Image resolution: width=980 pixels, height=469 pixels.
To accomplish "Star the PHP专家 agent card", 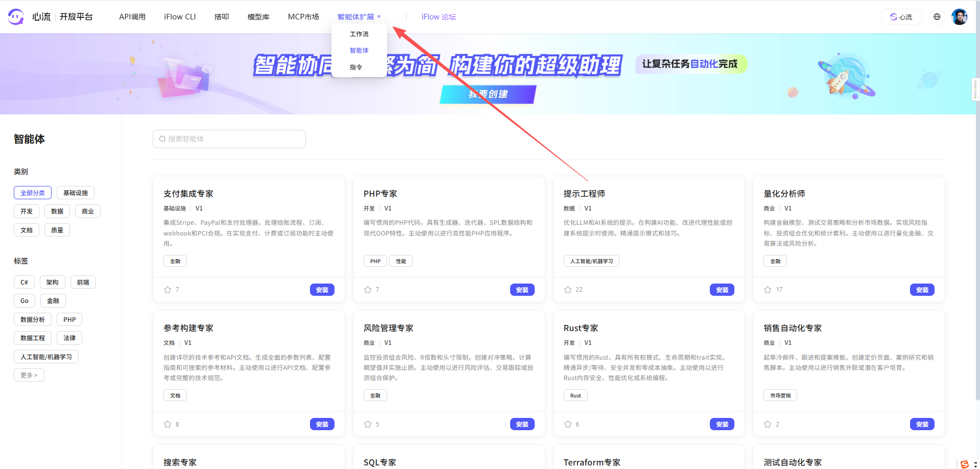I will pos(368,290).
